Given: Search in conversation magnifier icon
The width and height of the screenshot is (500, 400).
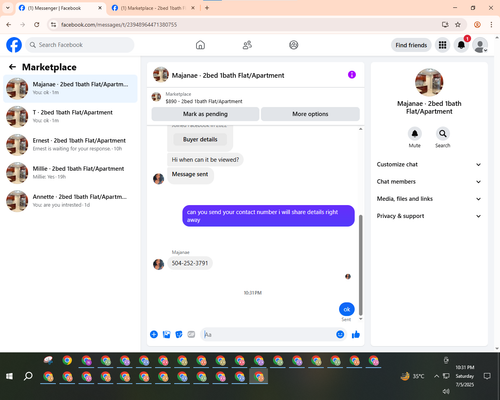Looking at the screenshot, I should pos(443,134).
